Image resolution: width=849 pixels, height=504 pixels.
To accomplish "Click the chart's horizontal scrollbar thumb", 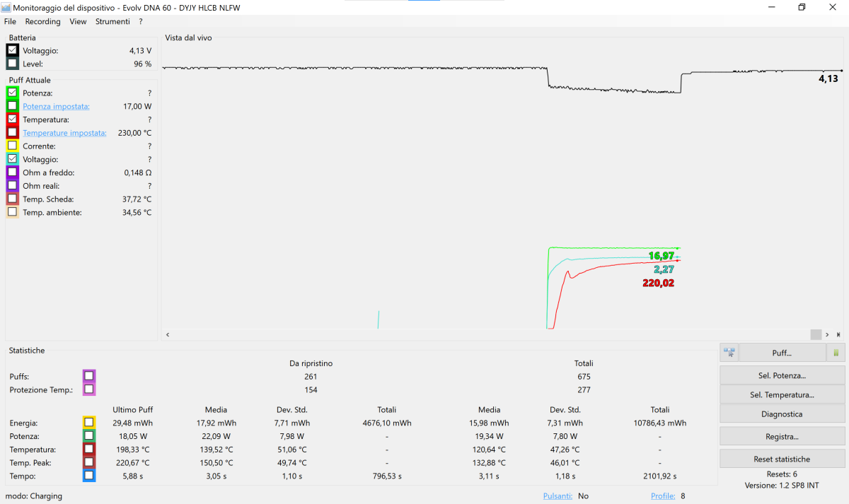I will [x=816, y=334].
